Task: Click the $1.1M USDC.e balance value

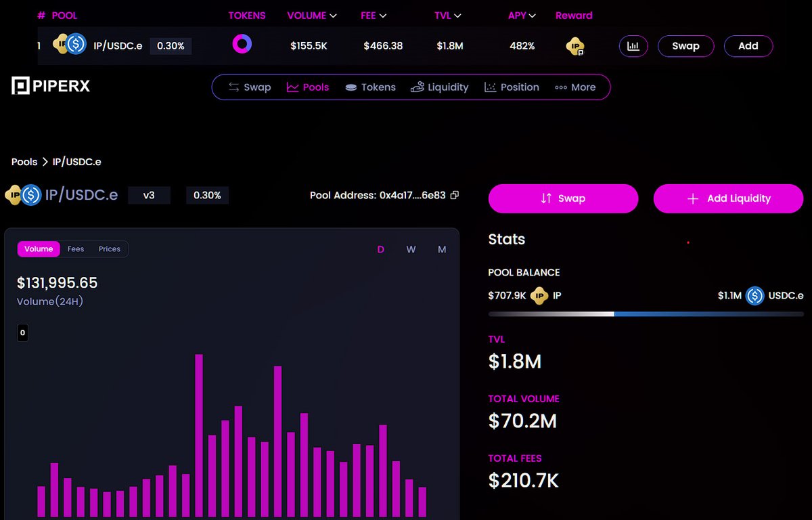Action: coord(729,295)
